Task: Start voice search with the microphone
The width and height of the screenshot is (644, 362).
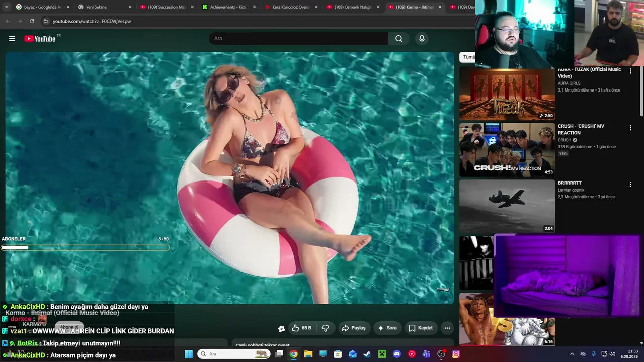Action: click(x=422, y=39)
